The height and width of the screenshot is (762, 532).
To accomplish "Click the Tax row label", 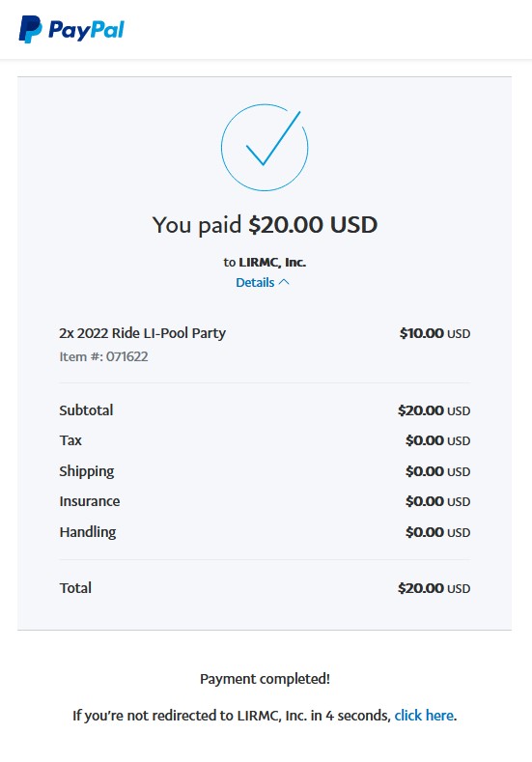I will (70, 440).
